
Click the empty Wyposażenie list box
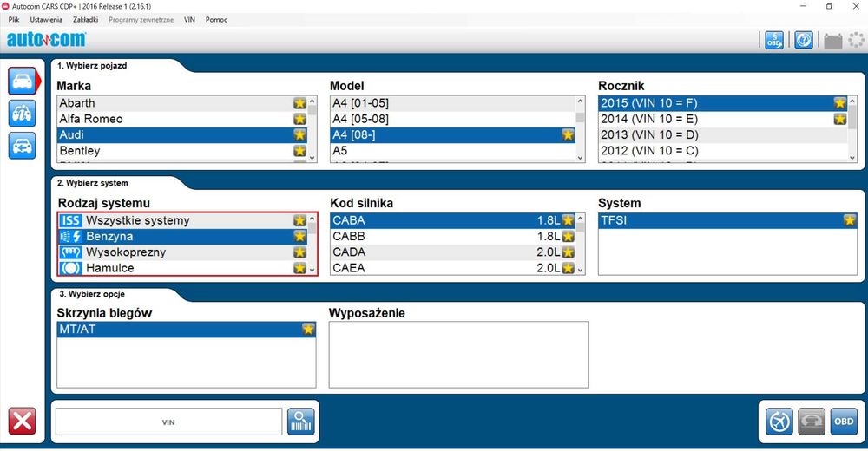[x=458, y=355]
